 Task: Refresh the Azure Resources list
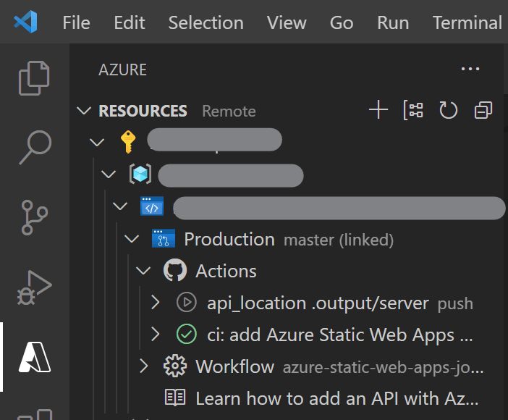point(449,110)
